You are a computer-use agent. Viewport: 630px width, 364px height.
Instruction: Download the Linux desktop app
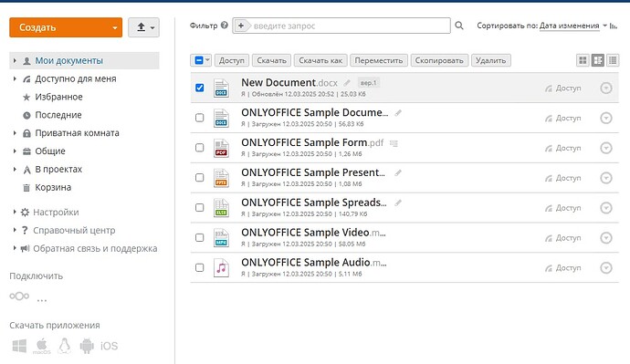pyautogui.click(x=64, y=346)
